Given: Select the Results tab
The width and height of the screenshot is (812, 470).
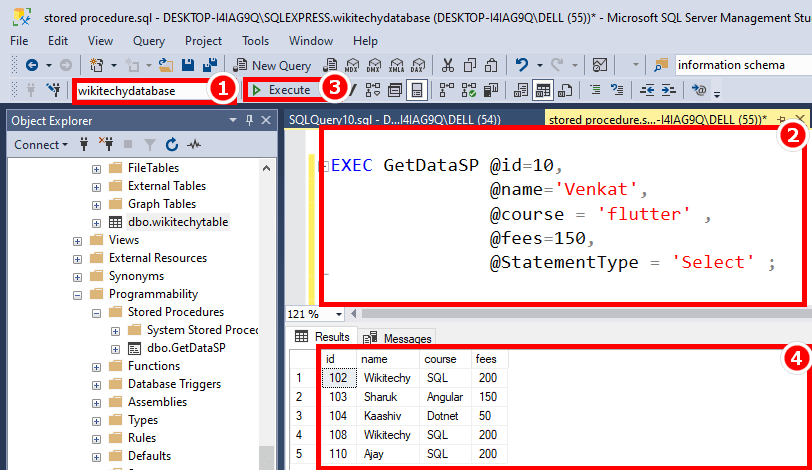Looking at the screenshot, I should tap(323, 337).
